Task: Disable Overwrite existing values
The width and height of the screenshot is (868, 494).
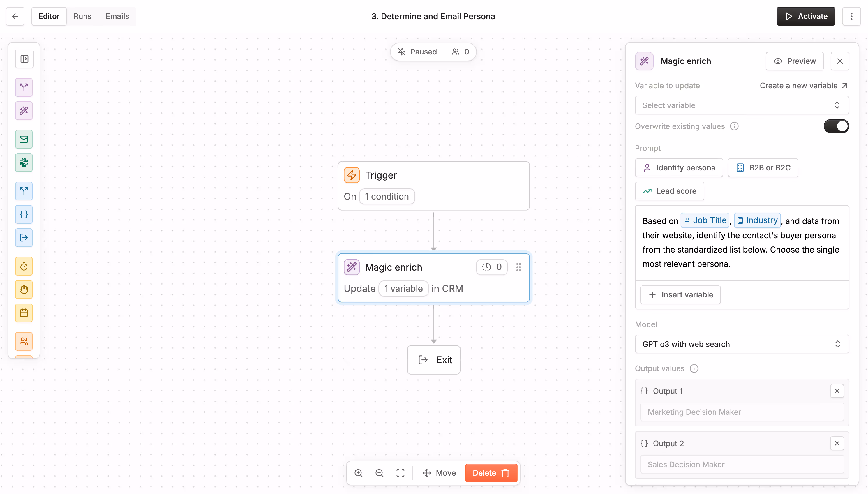Action: (x=836, y=126)
